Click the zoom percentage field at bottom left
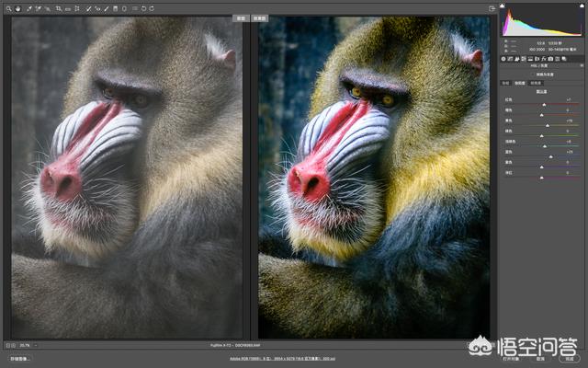This screenshot has height=368, width=588. 25,345
